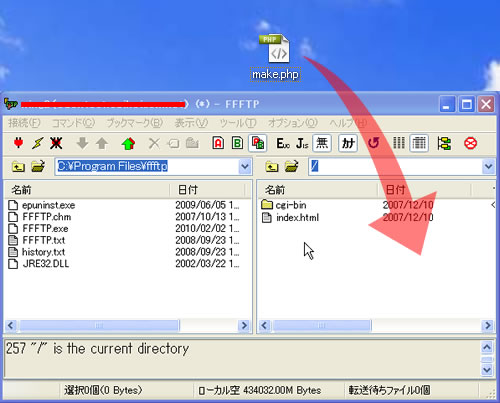Click the Disconnect crossed-out icon
Screen dimensions: 500x403
point(56,143)
